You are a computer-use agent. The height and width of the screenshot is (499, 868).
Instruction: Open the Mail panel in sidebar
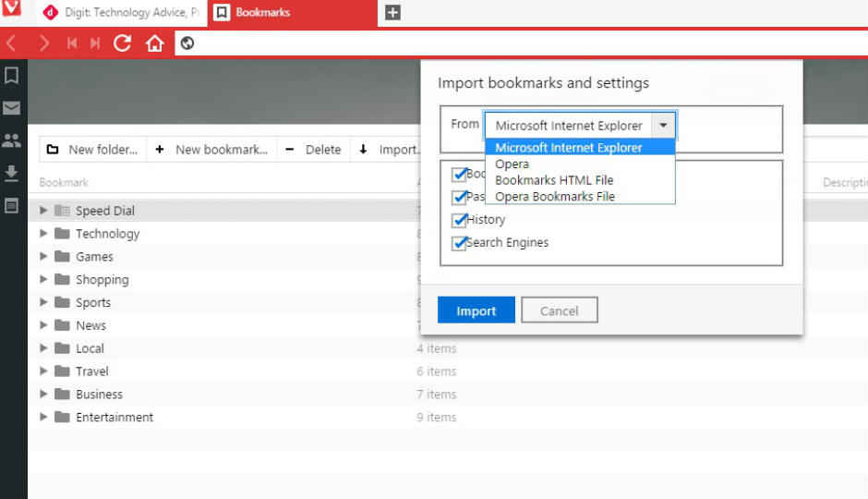(11, 108)
